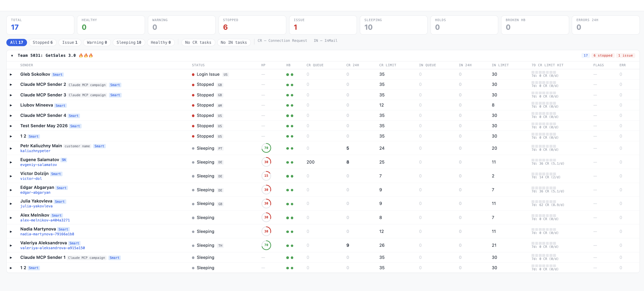Select the All 17 filter
The image size is (644, 291).
[x=16, y=42]
